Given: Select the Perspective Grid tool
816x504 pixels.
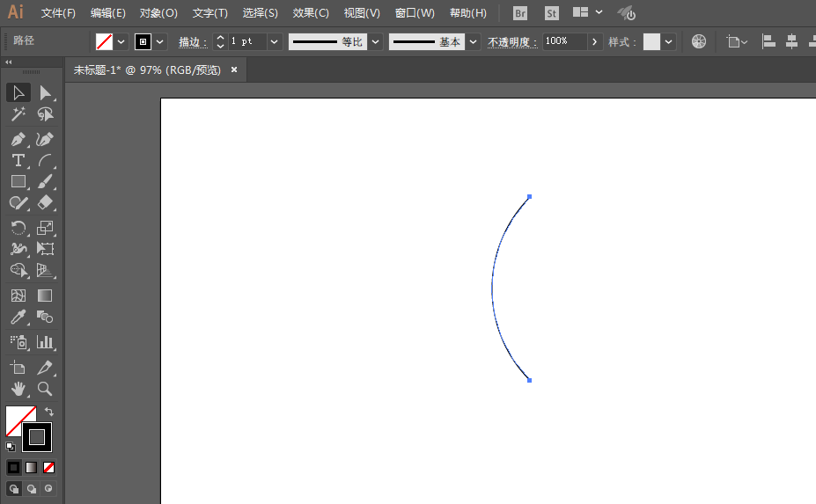Looking at the screenshot, I should tap(45, 270).
